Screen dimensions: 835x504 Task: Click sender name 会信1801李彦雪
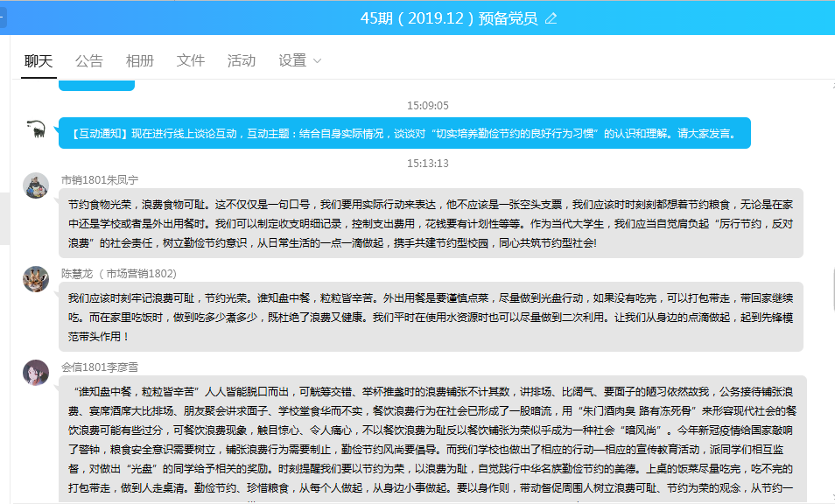click(100, 366)
